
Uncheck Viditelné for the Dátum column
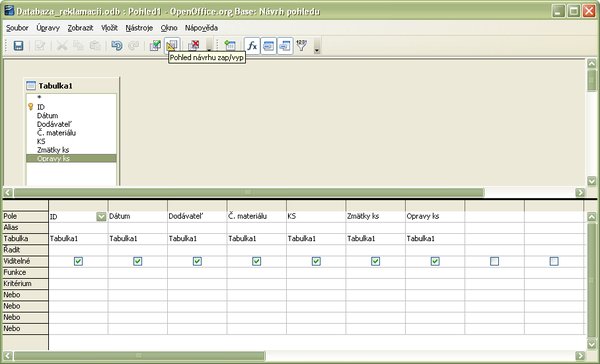137,261
